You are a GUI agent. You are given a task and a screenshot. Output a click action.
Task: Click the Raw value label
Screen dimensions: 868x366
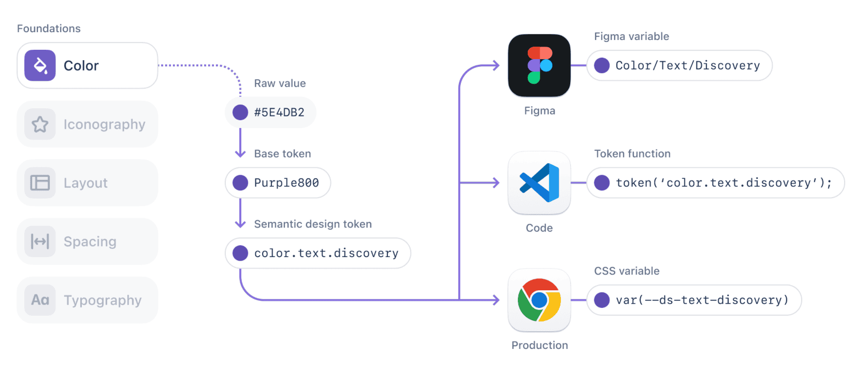click(280, 83)
